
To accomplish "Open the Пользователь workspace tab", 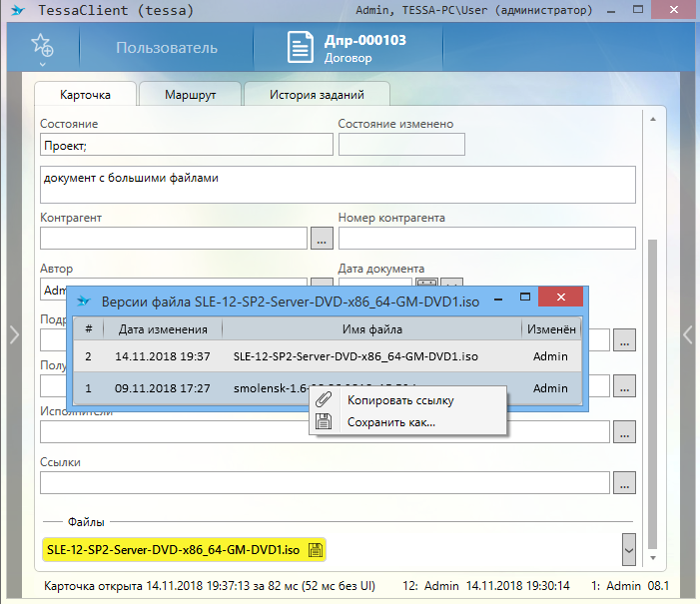I will pos(166,47).
